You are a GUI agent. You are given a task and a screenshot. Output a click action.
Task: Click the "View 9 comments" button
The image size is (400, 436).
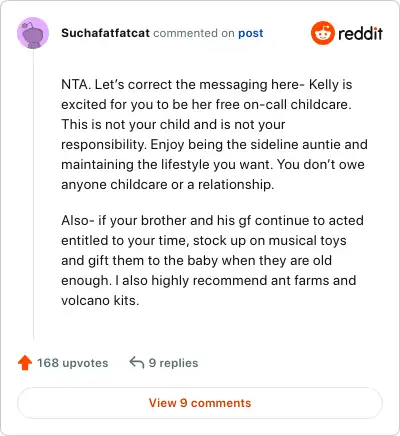click(200, 403)
